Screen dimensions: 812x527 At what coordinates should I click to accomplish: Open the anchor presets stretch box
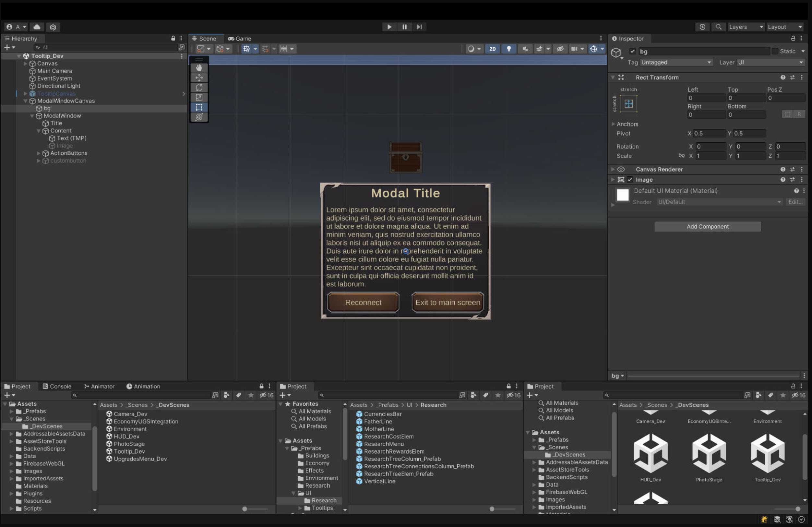click(x=628, y=104)
